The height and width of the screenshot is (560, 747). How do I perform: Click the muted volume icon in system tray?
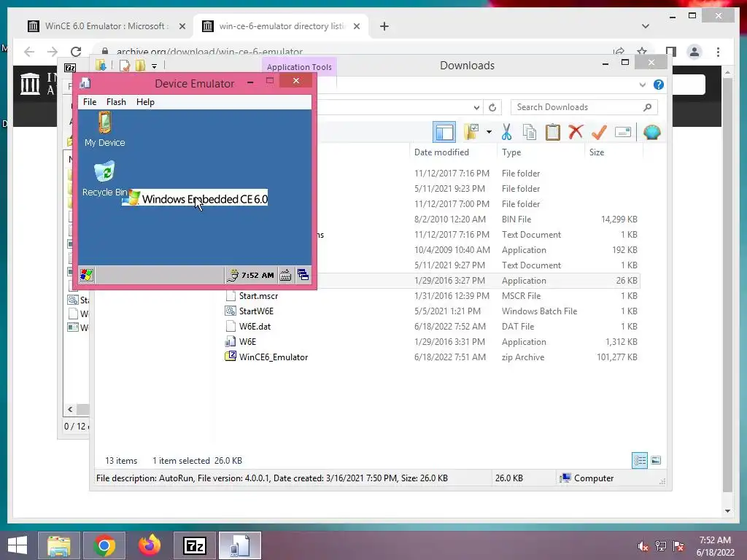tap(643, 546)
